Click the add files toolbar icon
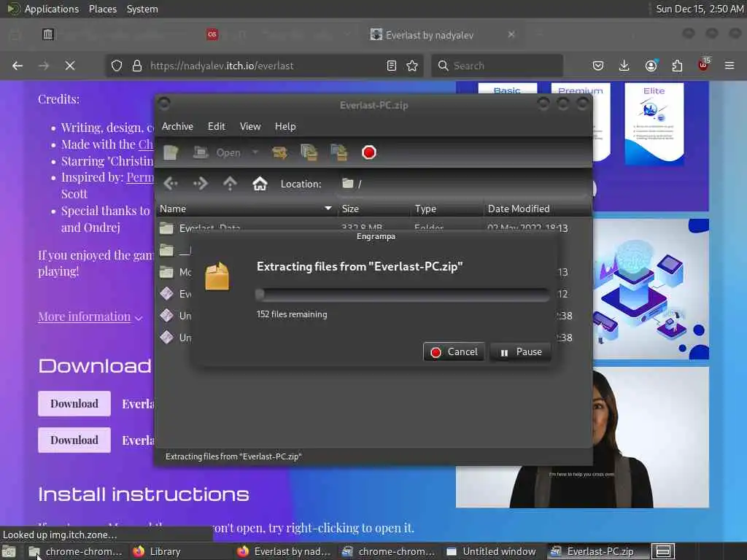 (x=309, y=152)
